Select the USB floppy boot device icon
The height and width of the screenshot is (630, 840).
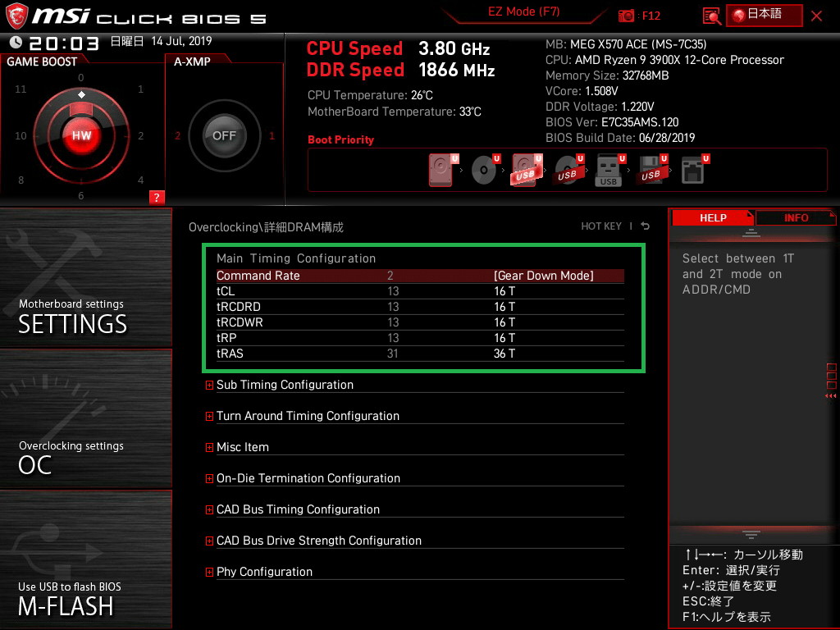[652, 170]
